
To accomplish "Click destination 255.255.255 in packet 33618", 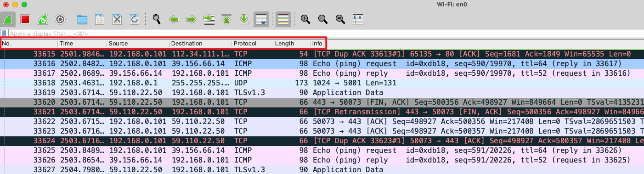I will [200, 83].
